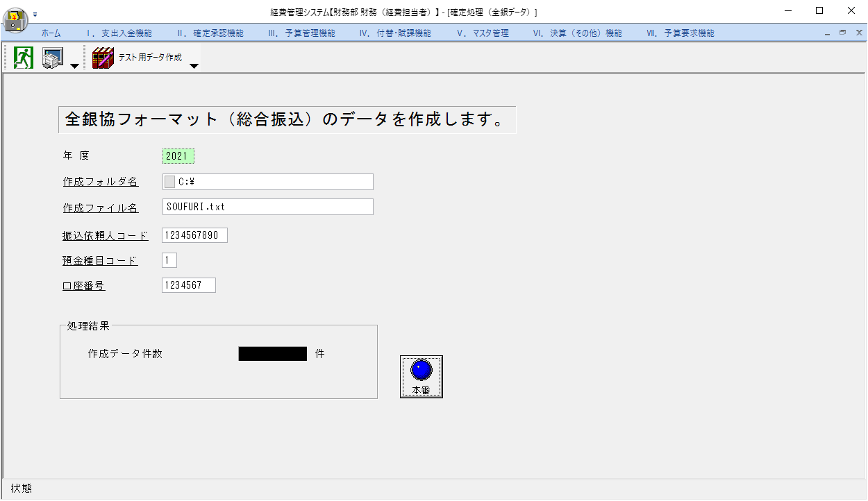
Task: Click the 本番 blue button
Action: [422, 377]
